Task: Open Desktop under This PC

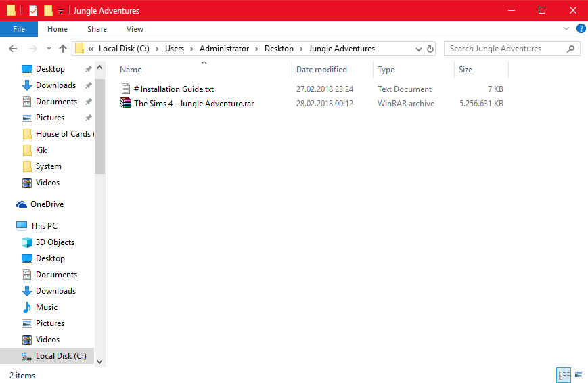Action: pyautogui.click(x=50, y=258)
